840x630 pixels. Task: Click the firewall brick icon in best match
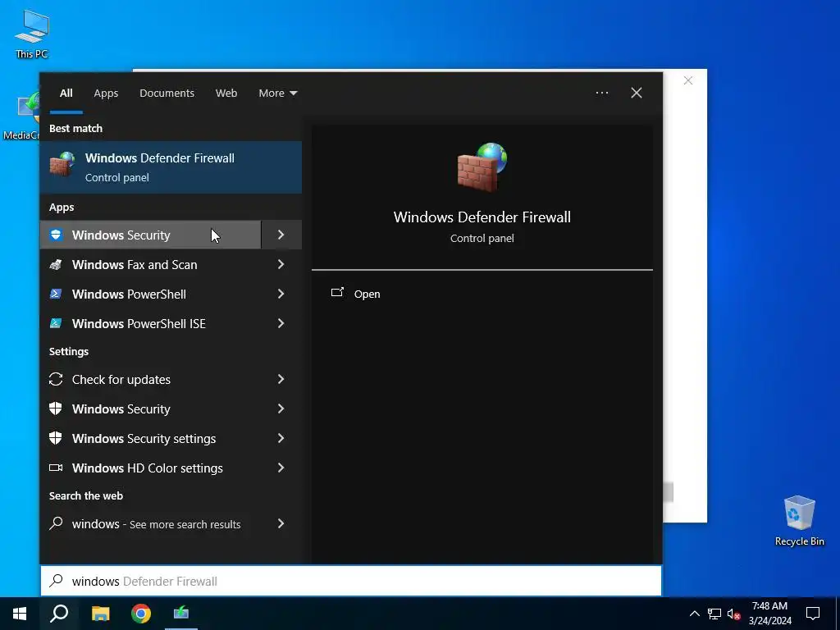click(62, 164)
